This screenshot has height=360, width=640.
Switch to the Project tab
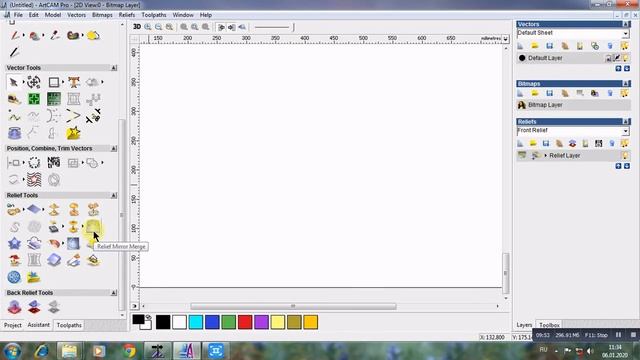(x=13, y=325)
